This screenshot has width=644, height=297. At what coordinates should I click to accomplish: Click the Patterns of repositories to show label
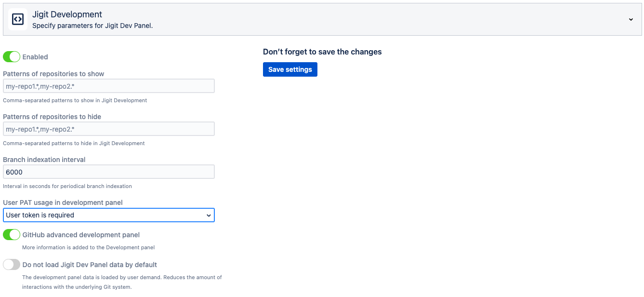point(53,74)
